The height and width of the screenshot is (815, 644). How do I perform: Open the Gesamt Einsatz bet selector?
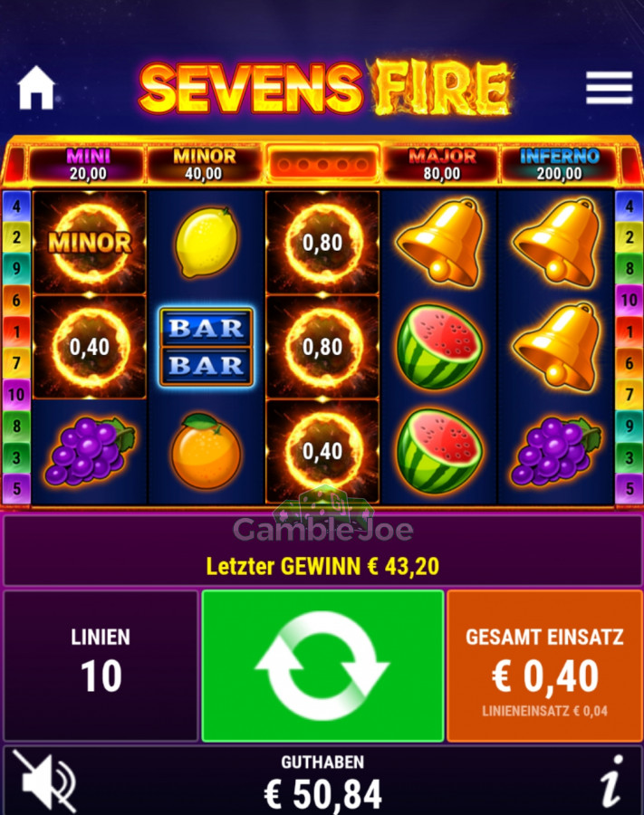544,666
